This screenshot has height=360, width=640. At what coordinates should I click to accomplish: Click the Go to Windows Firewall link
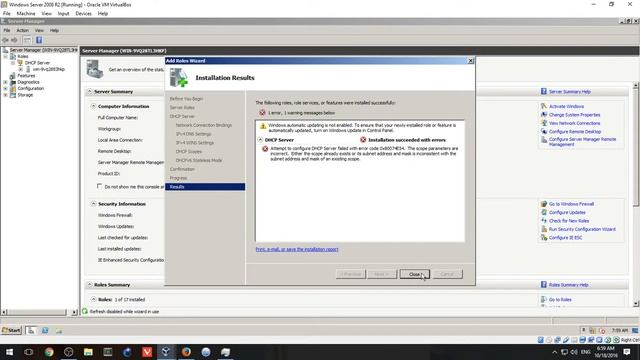coord(571,204)
